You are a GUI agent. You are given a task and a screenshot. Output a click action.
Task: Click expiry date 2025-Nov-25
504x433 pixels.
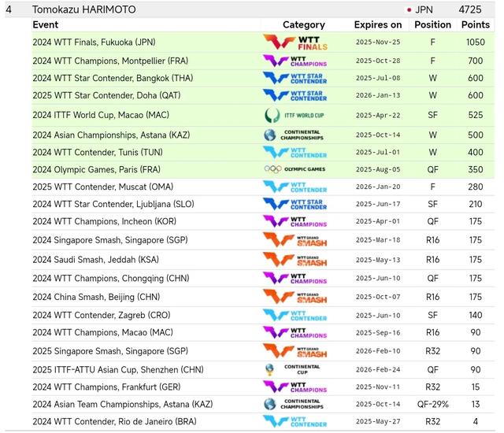coord(378,43)
